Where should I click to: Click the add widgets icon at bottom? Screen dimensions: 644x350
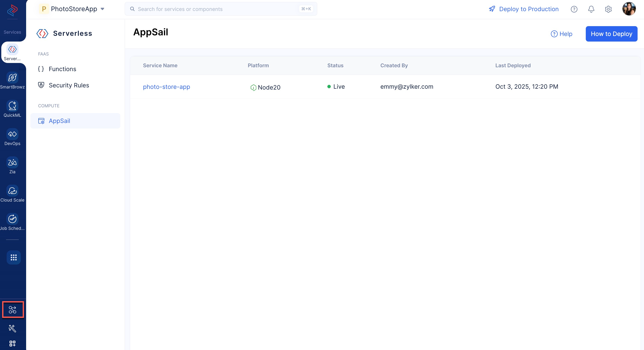pos(12,343)
